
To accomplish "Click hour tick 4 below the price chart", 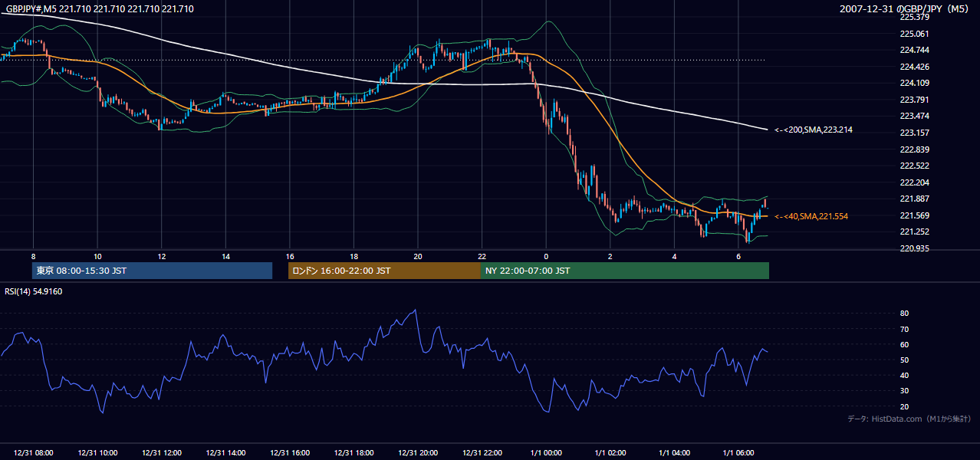I will coord(675,256).
